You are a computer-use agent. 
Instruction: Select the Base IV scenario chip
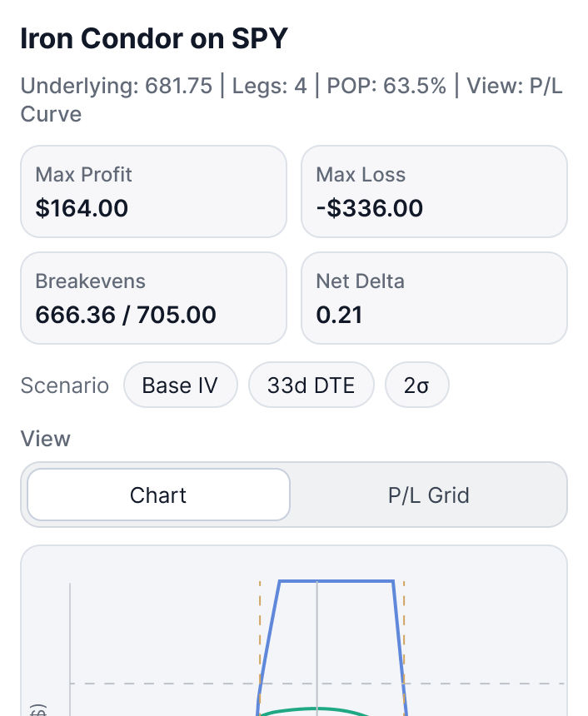pos(180,385)
